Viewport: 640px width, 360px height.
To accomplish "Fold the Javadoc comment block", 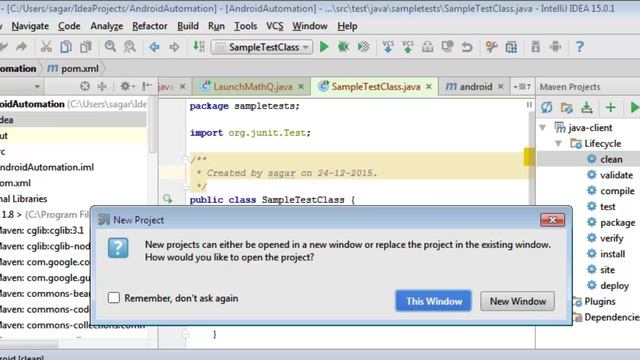I will [x=185, y=160].
